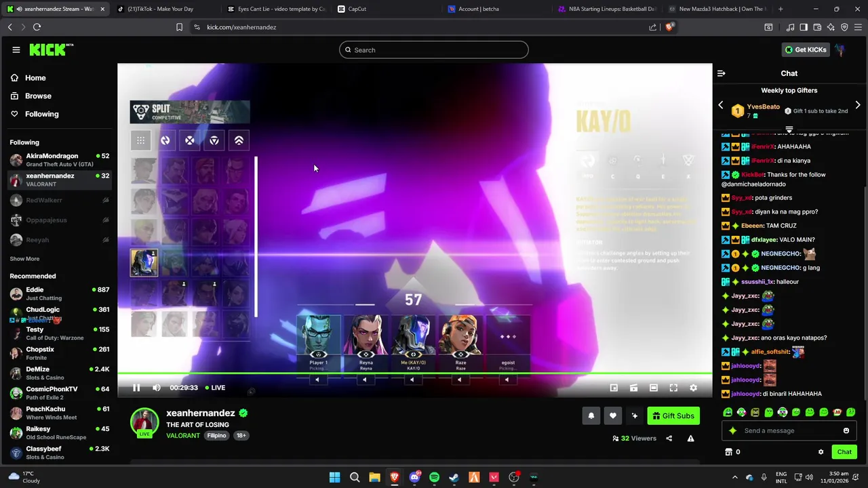
Task: Bookmark this page
Action: pyautogui.click(x=179, y=27)
